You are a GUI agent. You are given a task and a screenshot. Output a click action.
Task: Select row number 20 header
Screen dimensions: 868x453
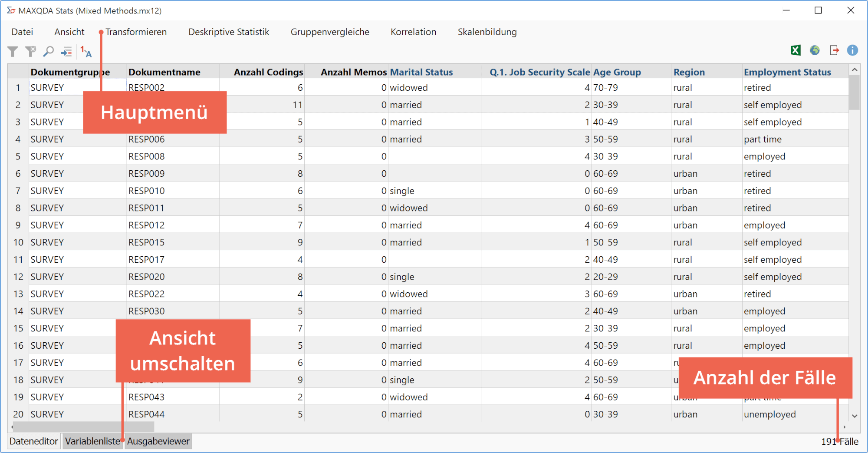(18, 414)
